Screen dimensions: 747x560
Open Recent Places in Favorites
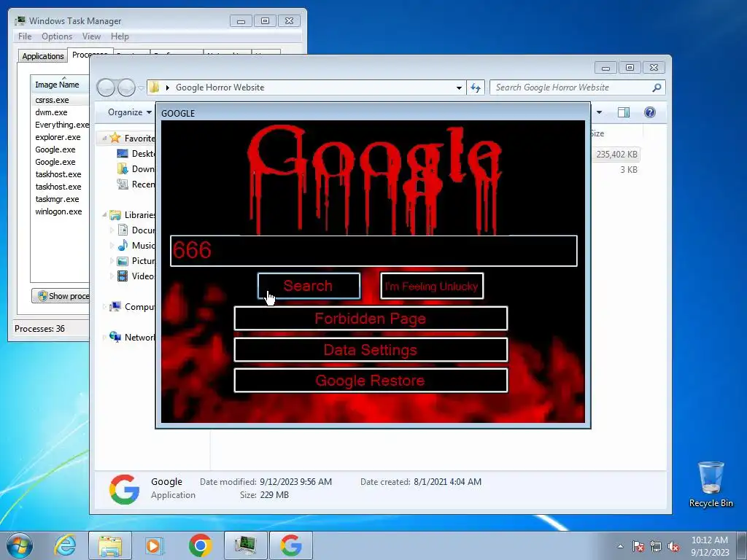click(x=136, y=184)
